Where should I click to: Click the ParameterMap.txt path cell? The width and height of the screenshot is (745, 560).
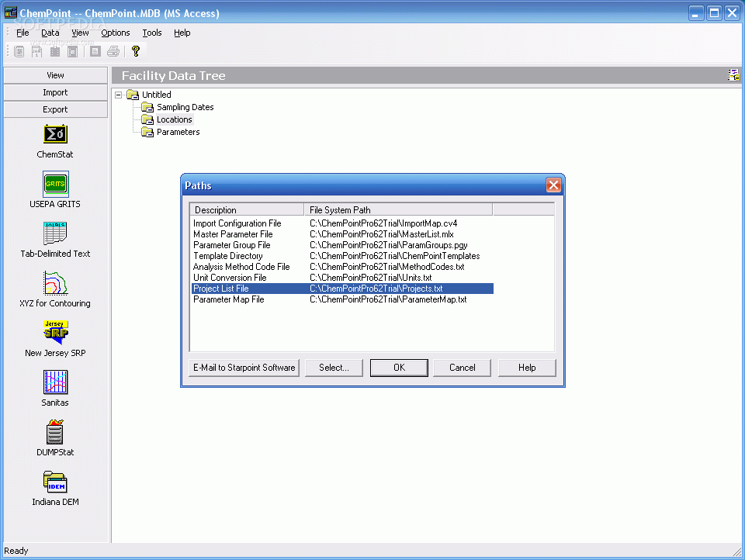point(388,299)
